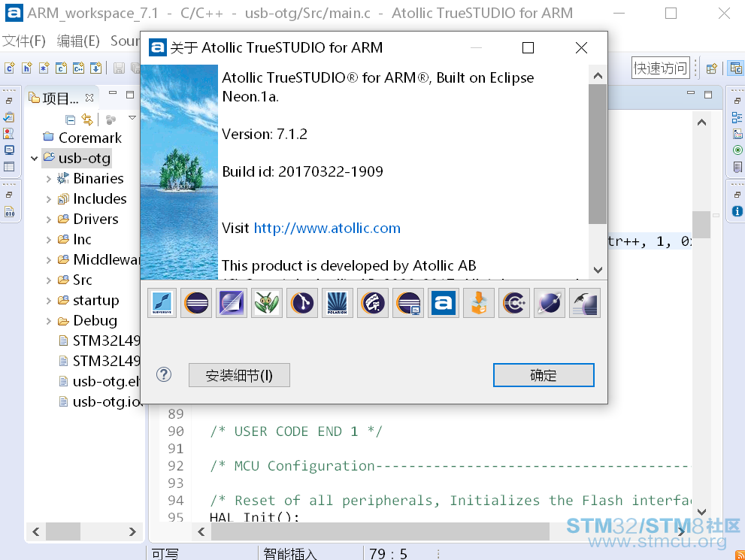The image size is (745, 560).
Task: Click the '010' memory view icon in left sidebar
Action: pos(10,212)
